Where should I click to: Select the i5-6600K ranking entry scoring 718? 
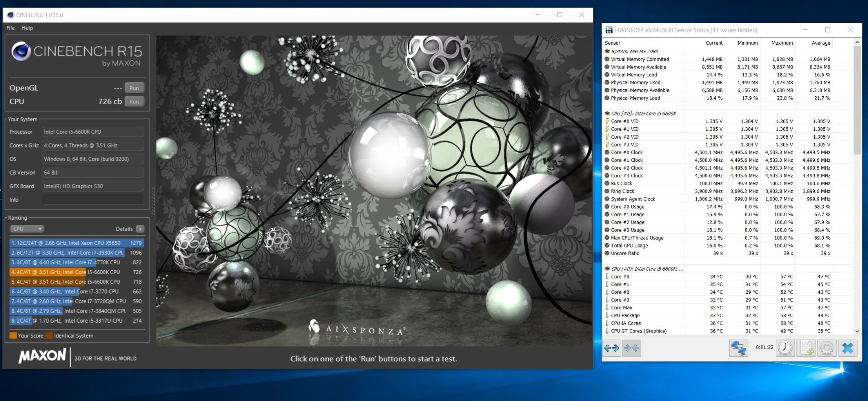(x=77, y=282)
